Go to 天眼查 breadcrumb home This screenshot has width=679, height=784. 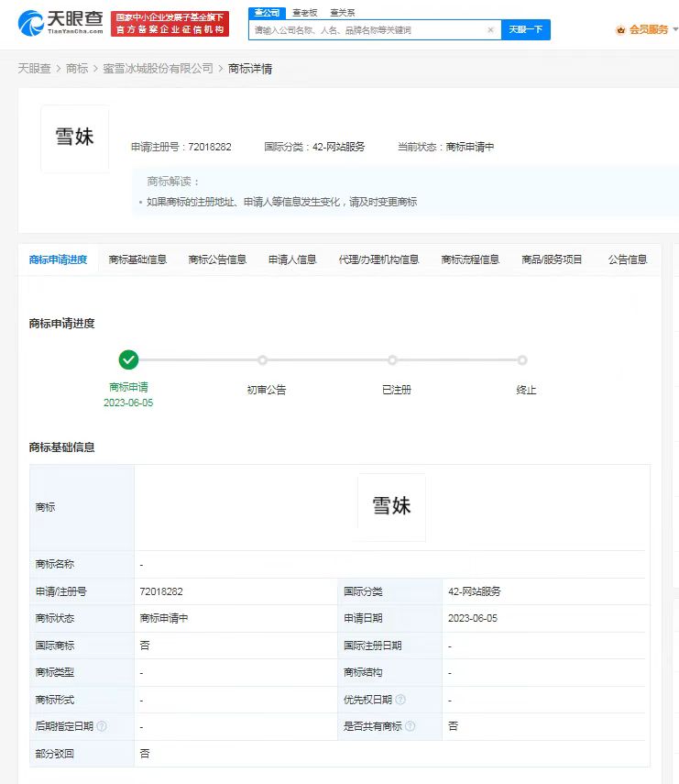[x=34, y=69]
